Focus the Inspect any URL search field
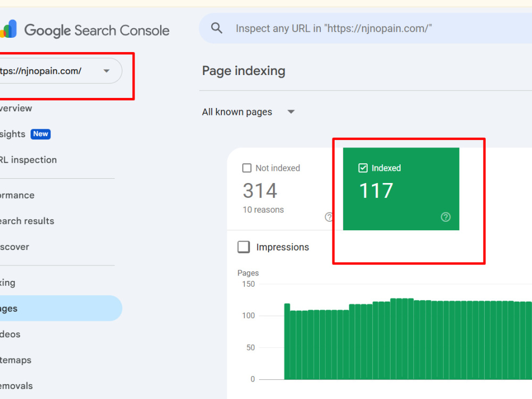The height and width of the screenshot is (399, 532). pos(365,28)
